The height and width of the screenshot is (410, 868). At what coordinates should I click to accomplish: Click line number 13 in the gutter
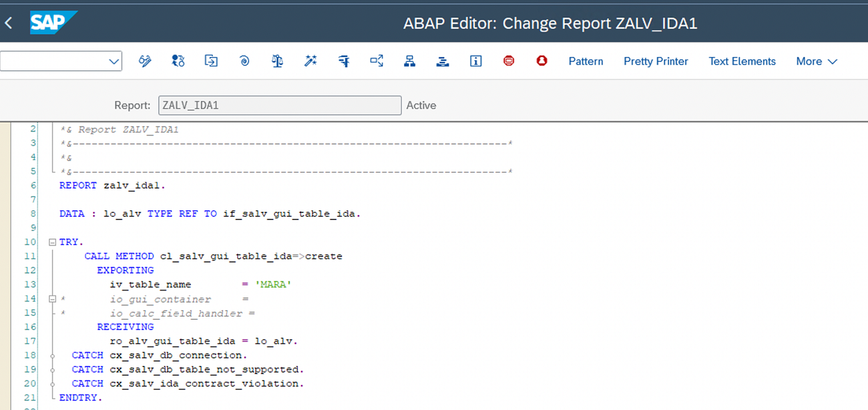click(31, 284)
